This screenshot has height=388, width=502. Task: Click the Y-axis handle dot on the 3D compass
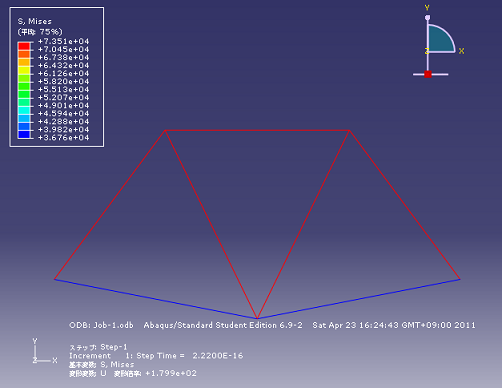427,18
